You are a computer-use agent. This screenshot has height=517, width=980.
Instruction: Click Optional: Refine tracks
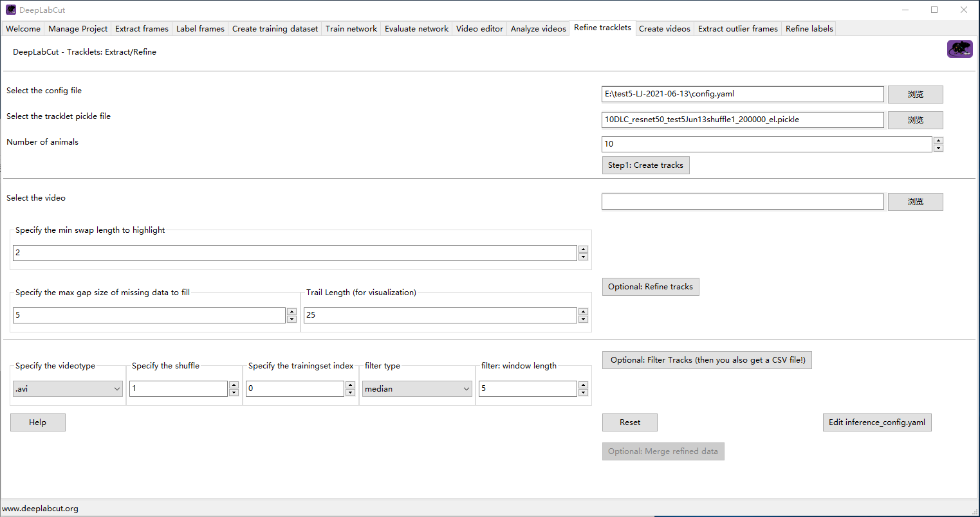click(650, 286)
